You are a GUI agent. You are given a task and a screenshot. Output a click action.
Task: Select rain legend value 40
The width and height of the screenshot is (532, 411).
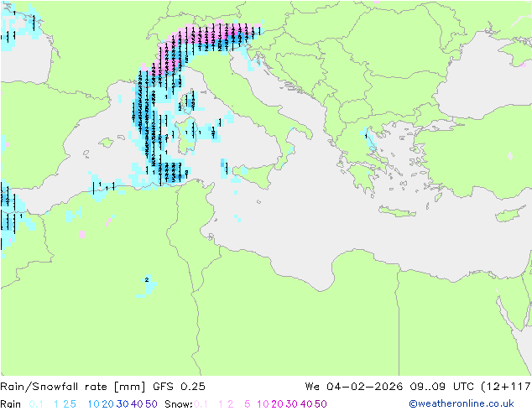(137, 404)
